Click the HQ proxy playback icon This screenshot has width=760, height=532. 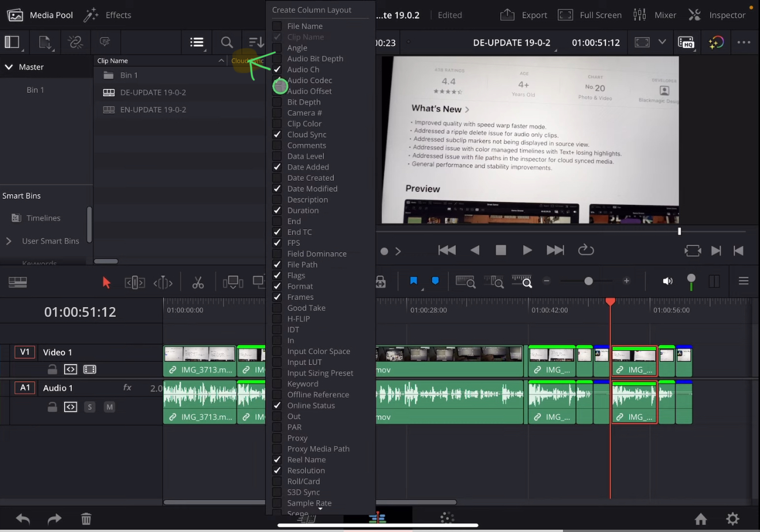(x=686, y=43)
